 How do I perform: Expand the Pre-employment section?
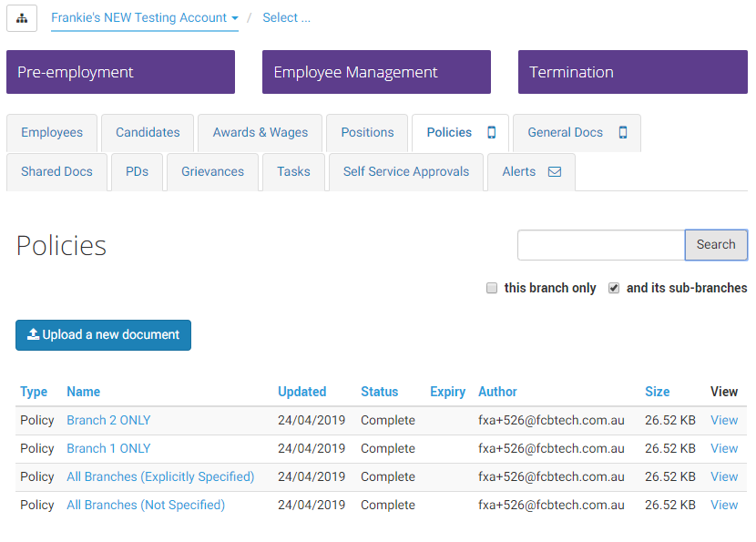[x=120, y=72]
